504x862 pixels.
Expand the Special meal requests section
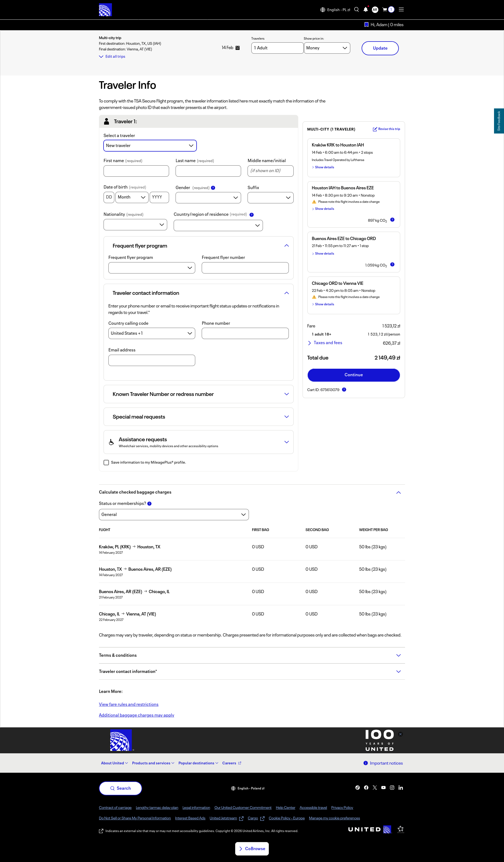tap(199, 417)
